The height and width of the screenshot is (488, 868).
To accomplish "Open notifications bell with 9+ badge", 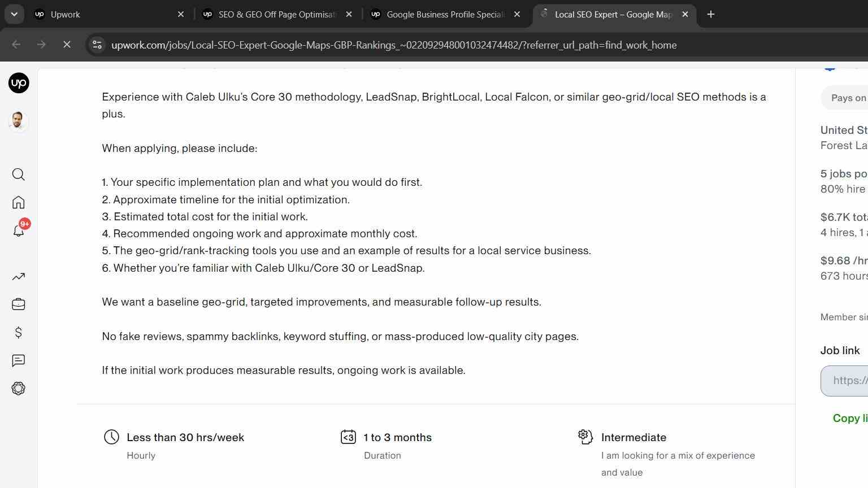I will [19, 230].
